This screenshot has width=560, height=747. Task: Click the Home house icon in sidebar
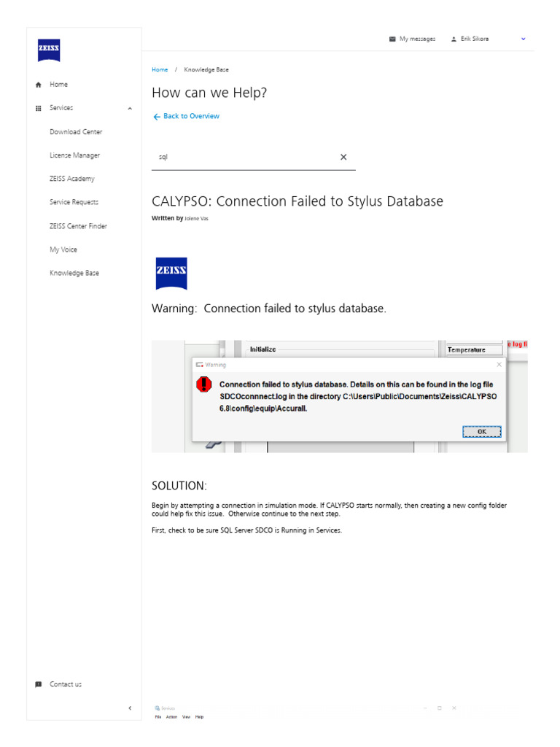(39, 85)
